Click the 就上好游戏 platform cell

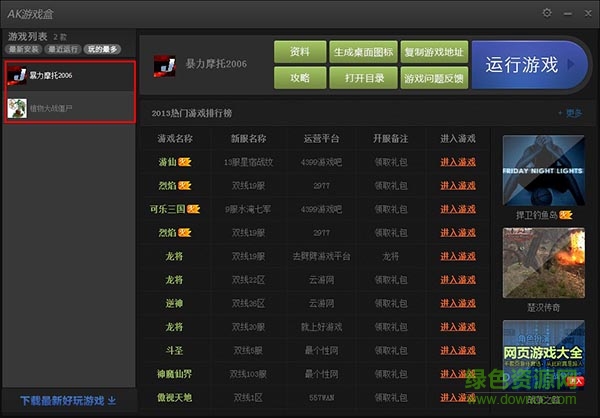pos(321,327)
